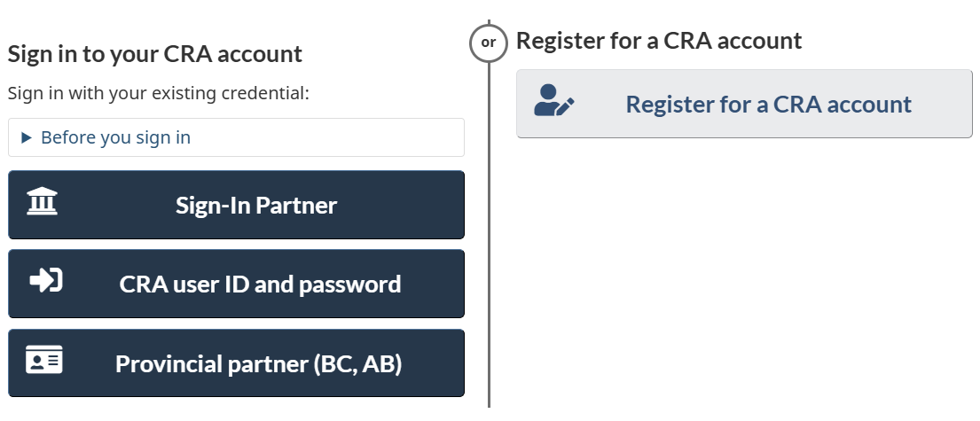This screenshot has height=421, width=980.
Task: Expand the 'Before you sign in' disclosure triangle
Action: point(26,137)
